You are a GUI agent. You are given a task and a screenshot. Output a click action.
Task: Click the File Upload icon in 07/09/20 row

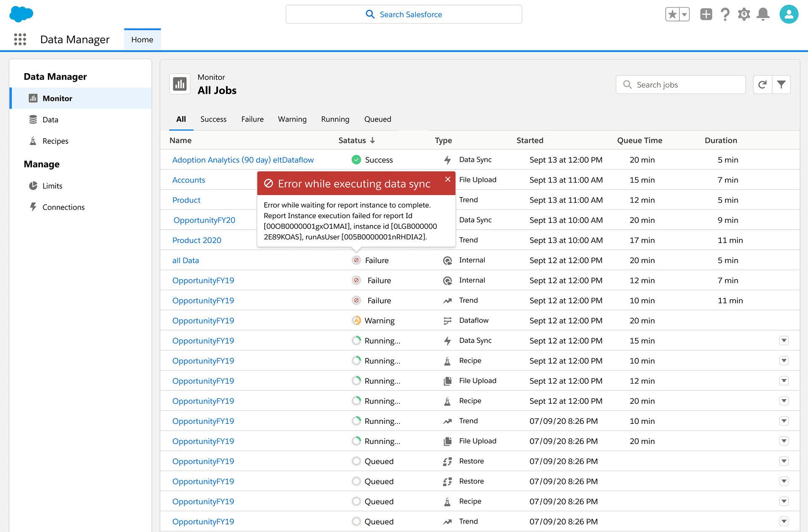447,441
